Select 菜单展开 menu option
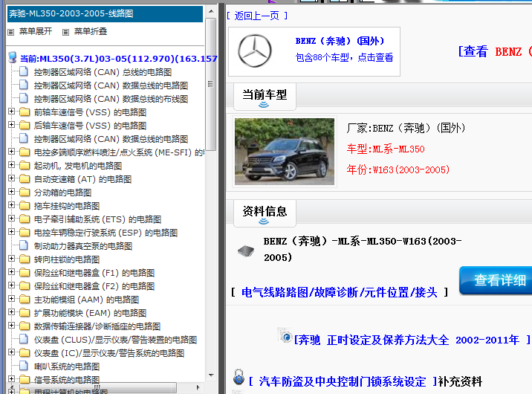The height and width of the screenshot is (394, 532). coord(36,31)
